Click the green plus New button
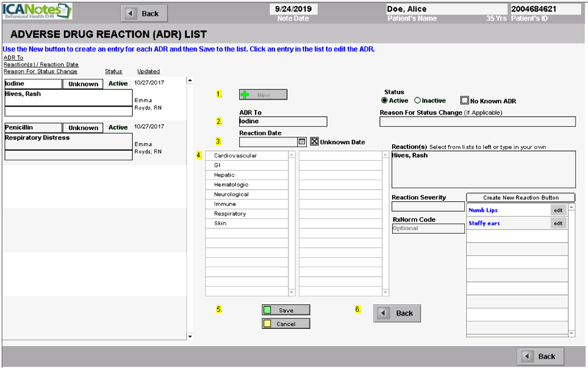The height and width of the screenshot is (368, 588). pyautogui.click(x=262, y=95)
